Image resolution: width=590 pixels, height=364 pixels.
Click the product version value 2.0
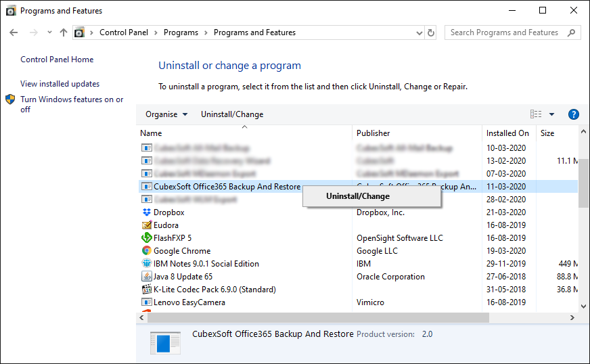[427, 334]
